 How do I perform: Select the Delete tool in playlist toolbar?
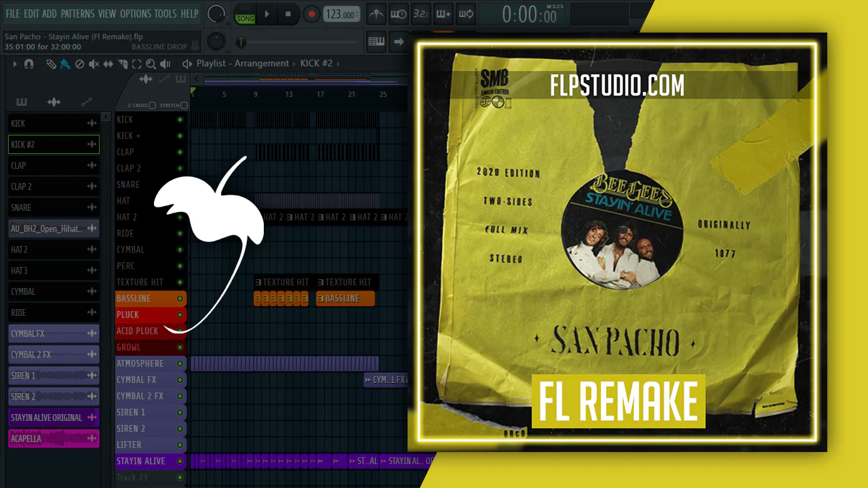click(x=79, y=64)
